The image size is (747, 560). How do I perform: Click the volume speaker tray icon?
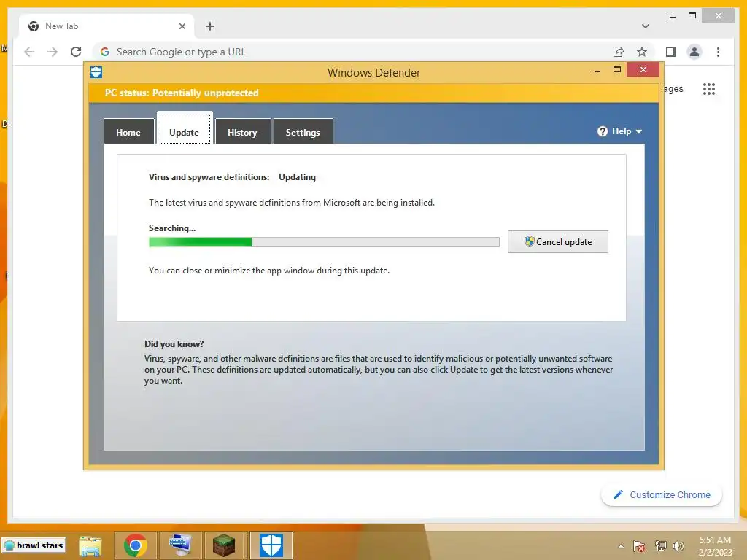click(679, 546)
